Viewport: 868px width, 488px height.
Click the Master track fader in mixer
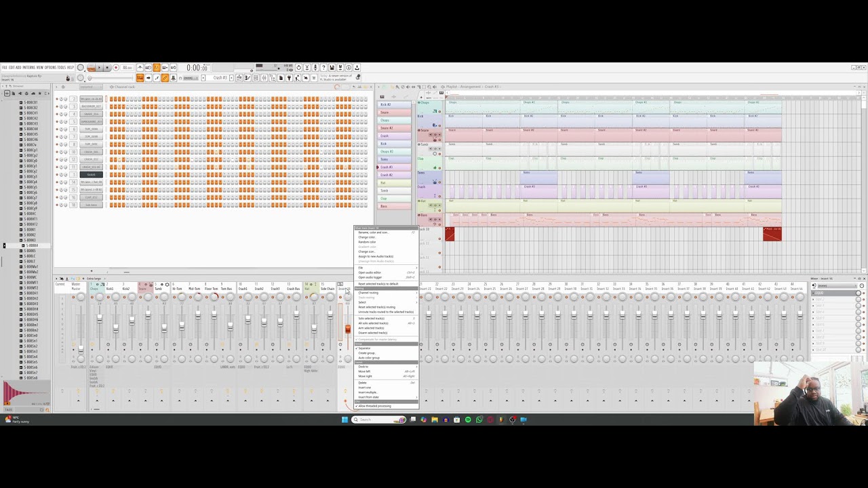81,349
